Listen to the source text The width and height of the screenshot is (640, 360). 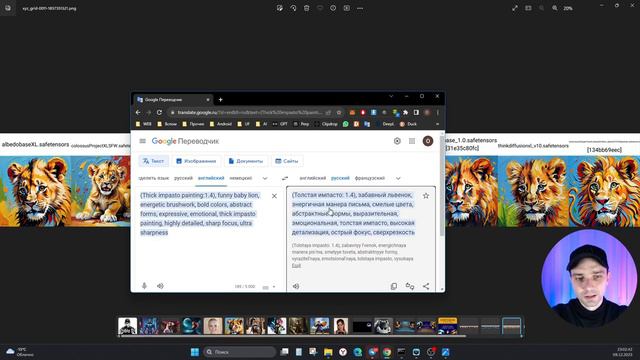coord(160,286)
